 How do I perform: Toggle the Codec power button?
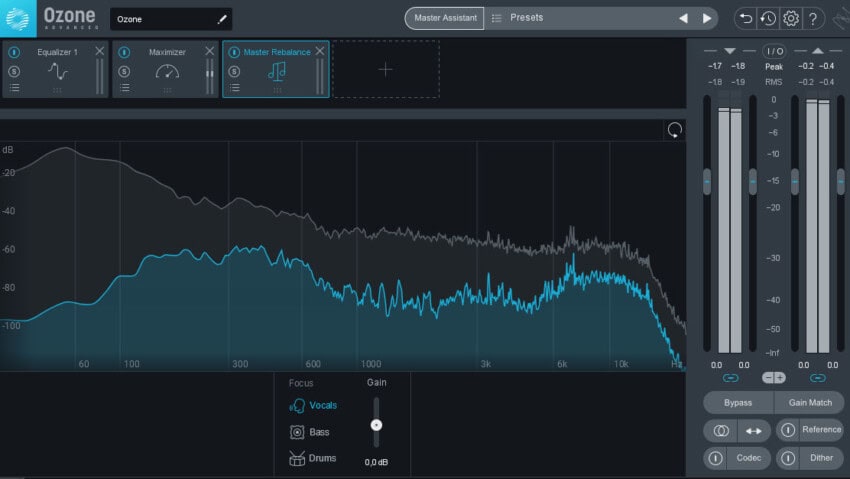click(x=716, y=458)
